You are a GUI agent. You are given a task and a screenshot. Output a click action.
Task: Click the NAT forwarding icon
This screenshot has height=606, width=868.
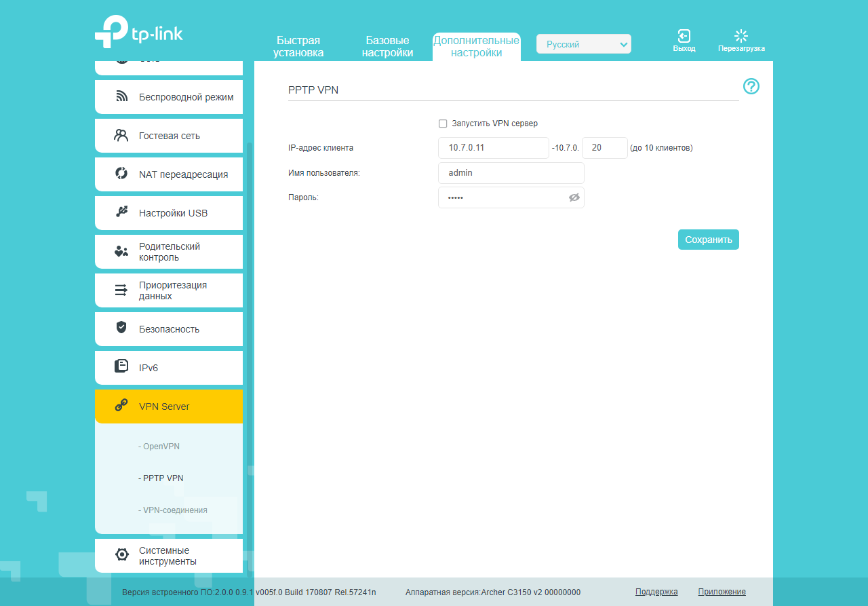click(x=121, y=174)
